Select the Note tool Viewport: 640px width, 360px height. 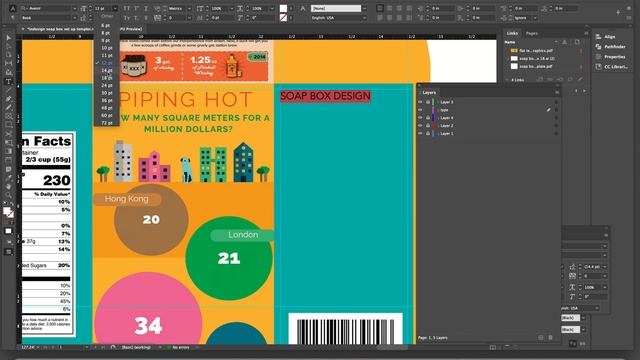[x=9, y=169]
